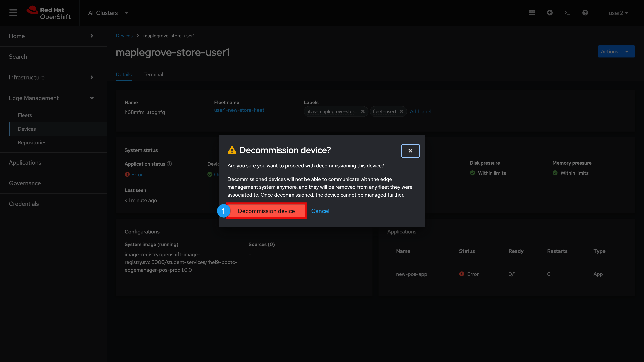Click the Error link under Application status
Image resolution: width=644 pixels, height=362 pixels.
137,174
